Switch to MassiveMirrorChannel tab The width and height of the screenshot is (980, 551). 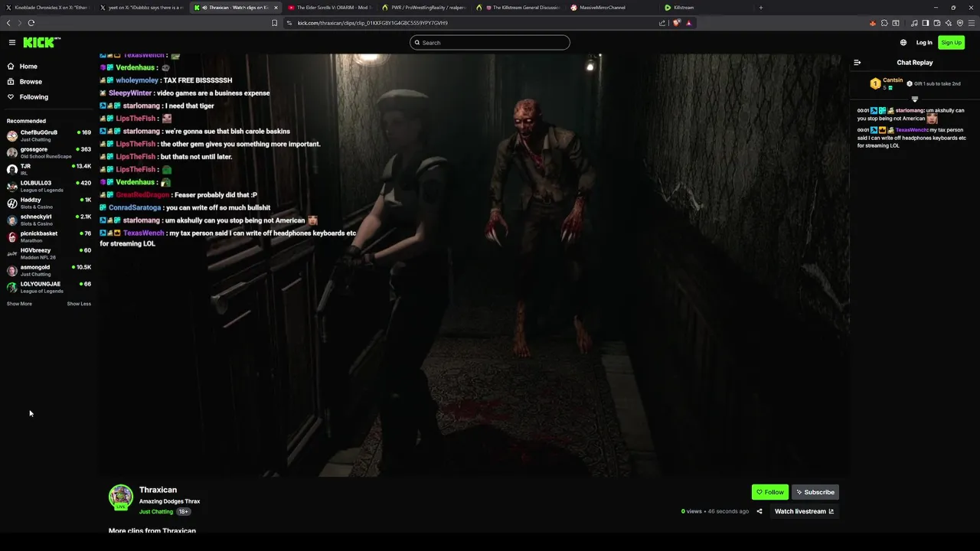pos(612,8)
